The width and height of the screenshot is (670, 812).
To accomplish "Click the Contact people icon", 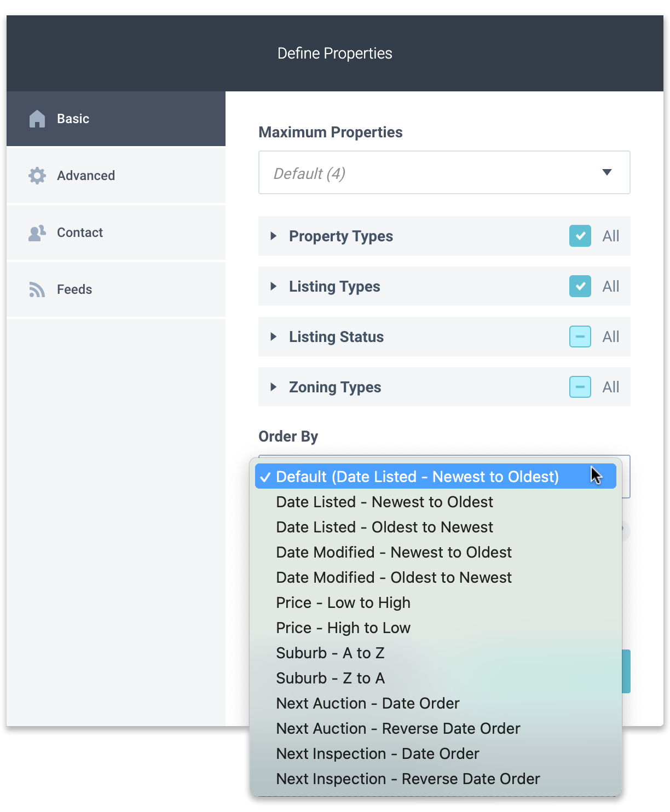I will point(37,233).
